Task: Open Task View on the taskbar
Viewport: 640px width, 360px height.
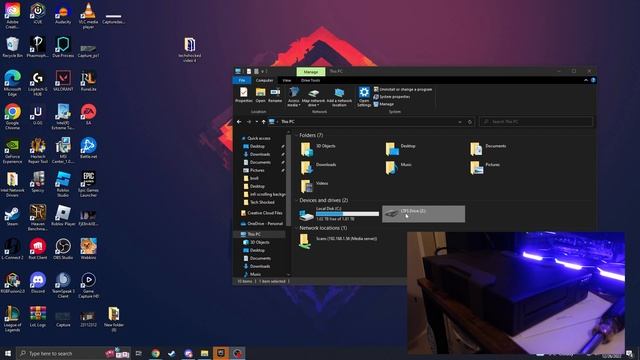Action: [x=139, y=353]
